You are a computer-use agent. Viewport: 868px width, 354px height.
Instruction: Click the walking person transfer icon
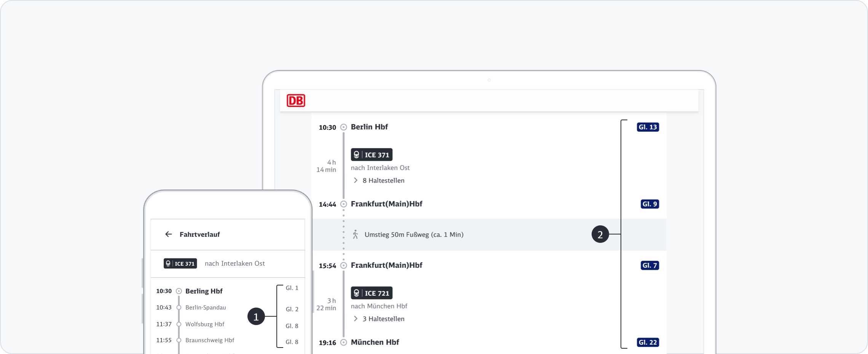point(355,234)
